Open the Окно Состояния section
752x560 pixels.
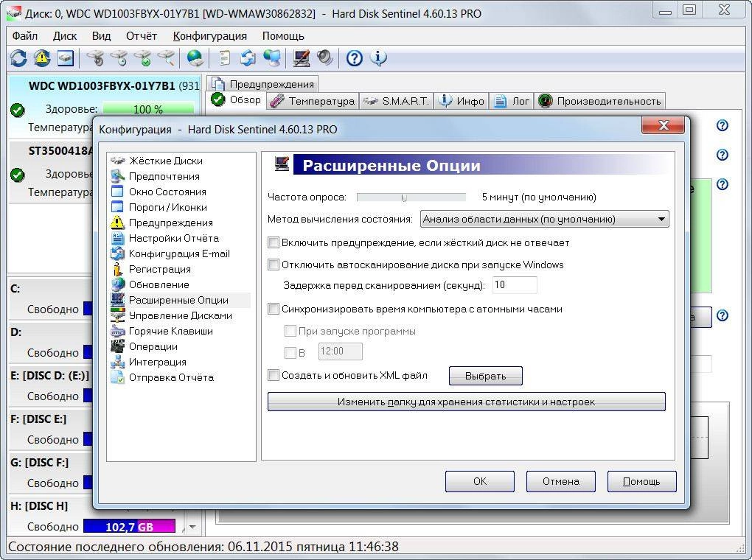tap(167, 192)
